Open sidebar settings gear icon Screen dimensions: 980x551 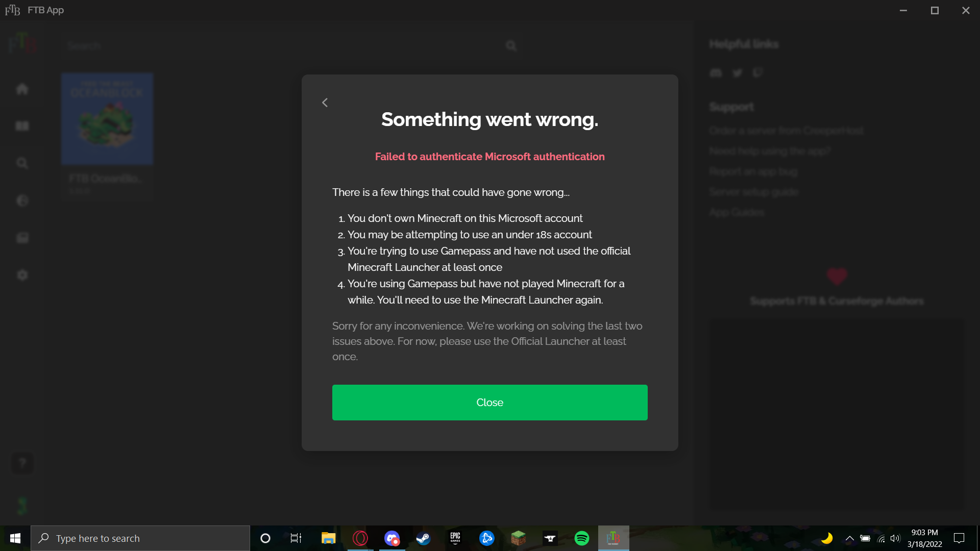(x=22, y=275)
